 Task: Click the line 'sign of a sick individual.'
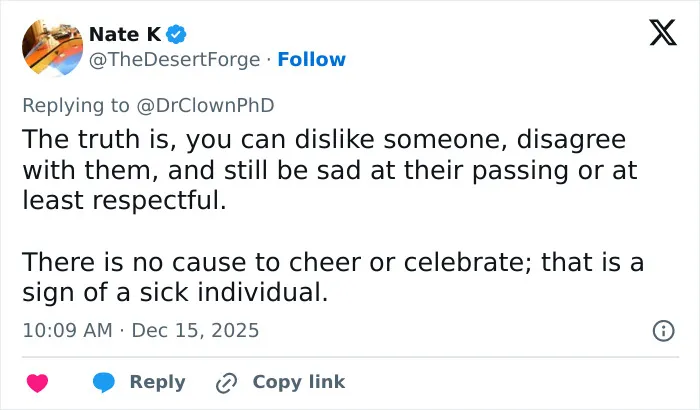175,293
